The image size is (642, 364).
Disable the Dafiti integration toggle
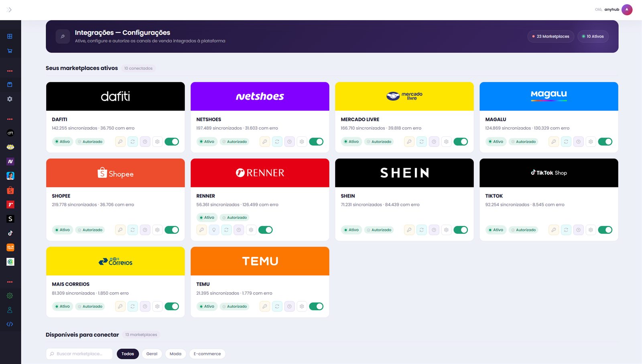click(x=172, y=142)
